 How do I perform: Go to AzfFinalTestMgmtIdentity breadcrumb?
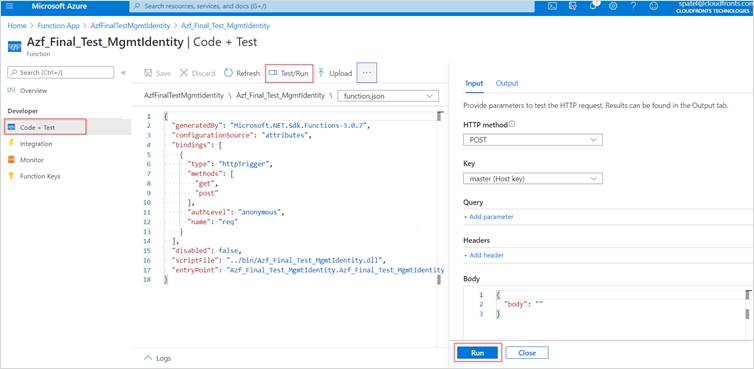(x=130, y=25)
